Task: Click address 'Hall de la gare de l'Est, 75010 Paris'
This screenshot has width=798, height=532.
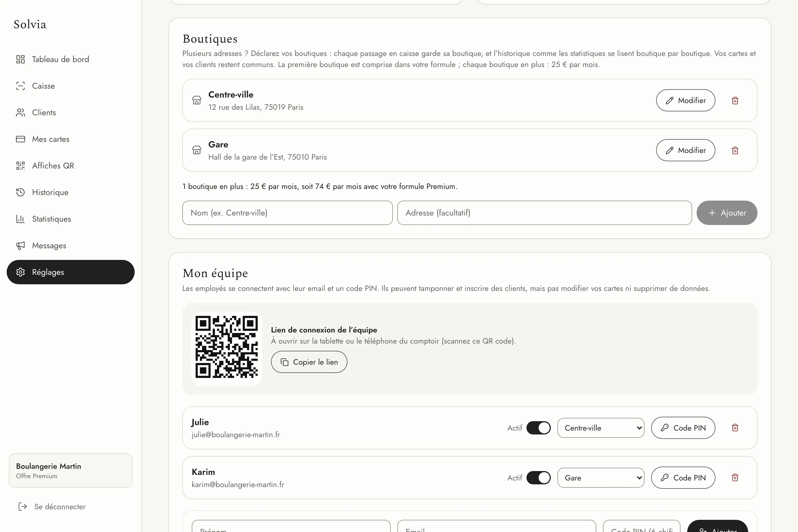Action: pyautogui.click(x=268, y=157)
